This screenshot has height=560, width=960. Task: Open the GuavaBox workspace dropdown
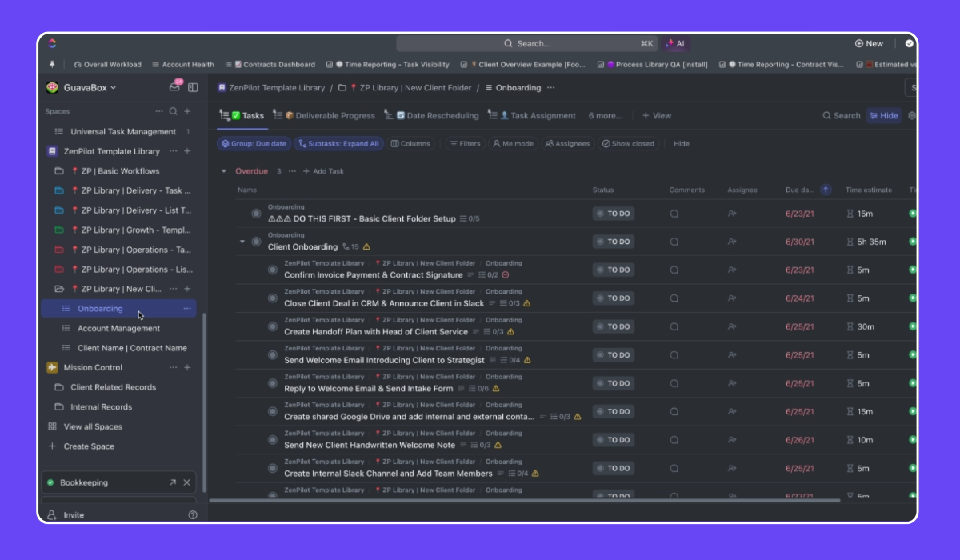(x=90, y=87)
